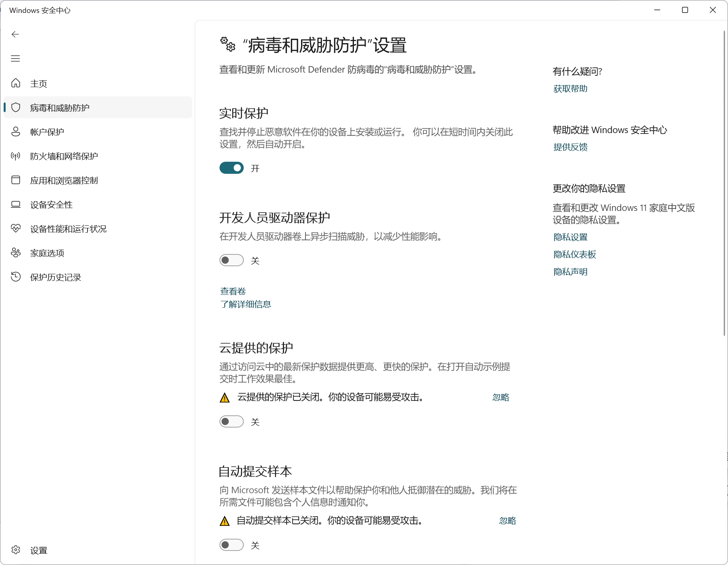Click the back arrow icon
This screenshot has width=728, height=565.
click(x=15, y=34)
